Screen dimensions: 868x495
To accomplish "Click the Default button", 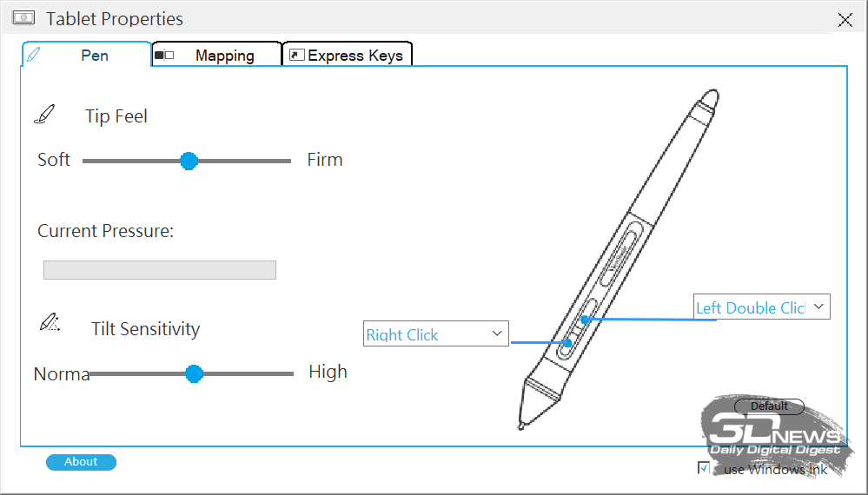I will tap(769, 406).
